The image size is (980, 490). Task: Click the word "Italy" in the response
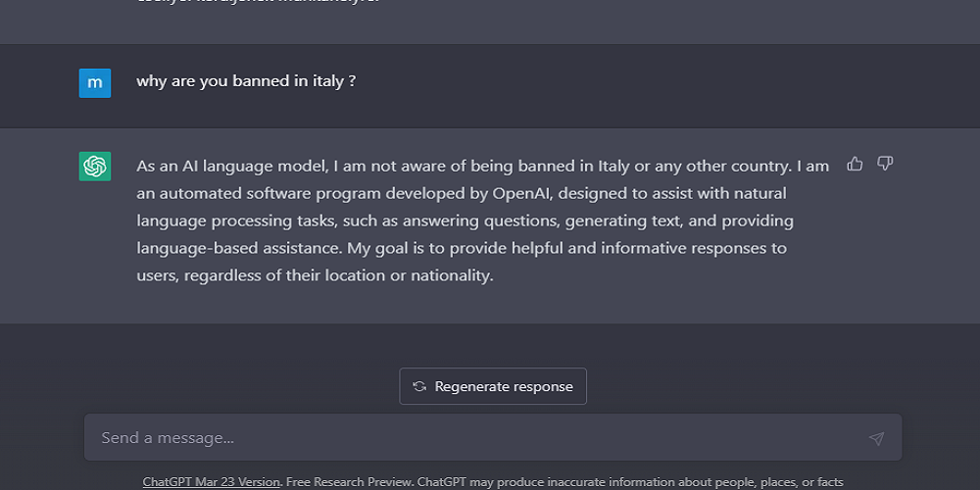613,167
